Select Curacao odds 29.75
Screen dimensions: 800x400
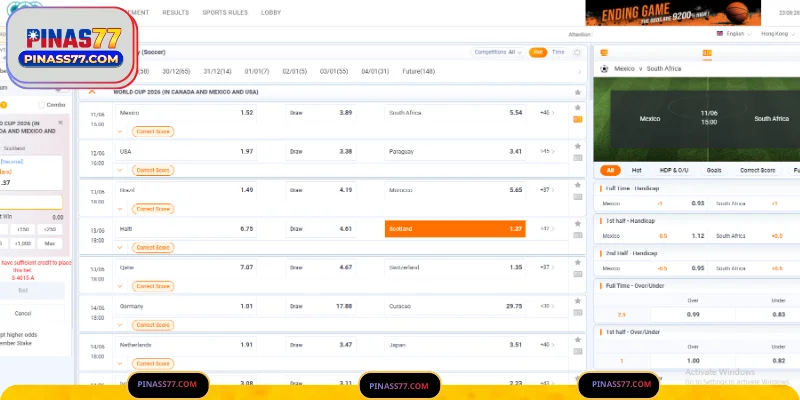pyautogui.click(x=455, y=306)
